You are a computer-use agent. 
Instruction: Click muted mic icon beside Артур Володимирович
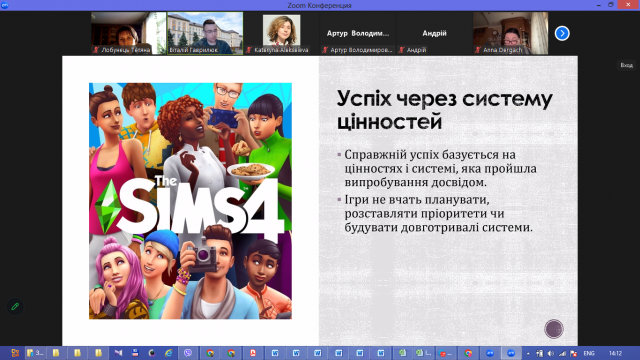pyautogui.click(x=325, y=50)
